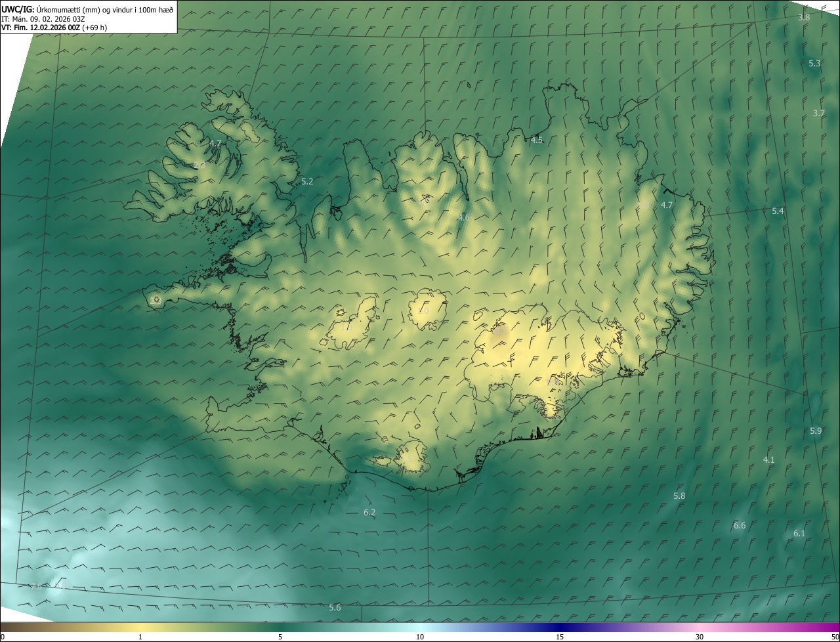Click the 6.6 value label
Screen dimensions: 840x642
click(x=740, y=525)
